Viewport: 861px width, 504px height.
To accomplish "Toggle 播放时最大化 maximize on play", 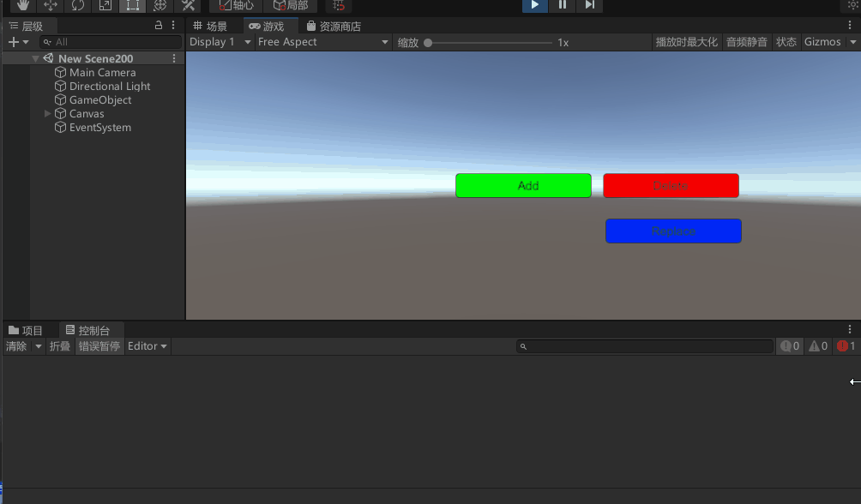I will (x=686, y=42).
